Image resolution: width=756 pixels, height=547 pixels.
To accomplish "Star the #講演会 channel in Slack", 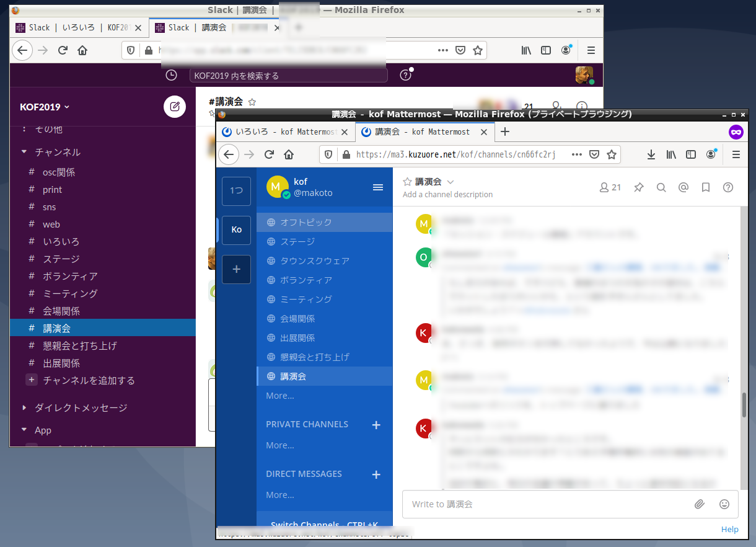I will tap(252, 102).
